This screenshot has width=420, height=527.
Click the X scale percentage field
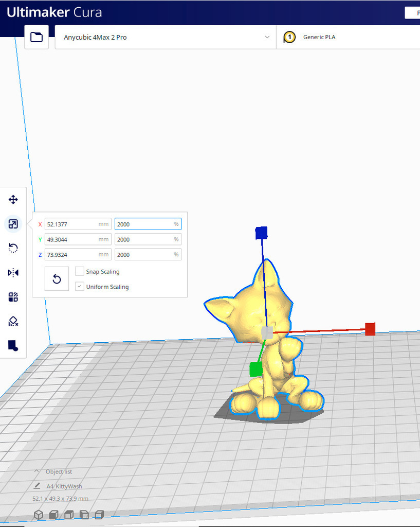[148, 224]
